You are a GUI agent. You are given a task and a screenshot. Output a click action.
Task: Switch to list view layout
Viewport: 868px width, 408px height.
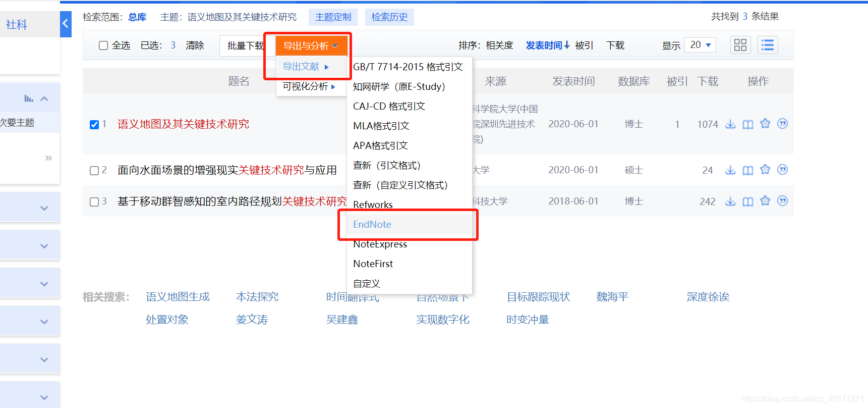(x=768, y=45)
